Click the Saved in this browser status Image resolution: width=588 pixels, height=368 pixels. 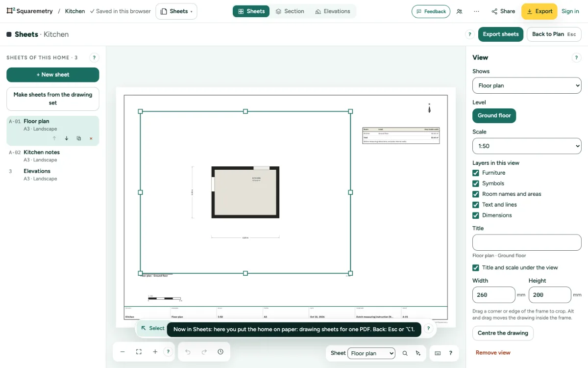pyautogui.click(x=120, y=11)
